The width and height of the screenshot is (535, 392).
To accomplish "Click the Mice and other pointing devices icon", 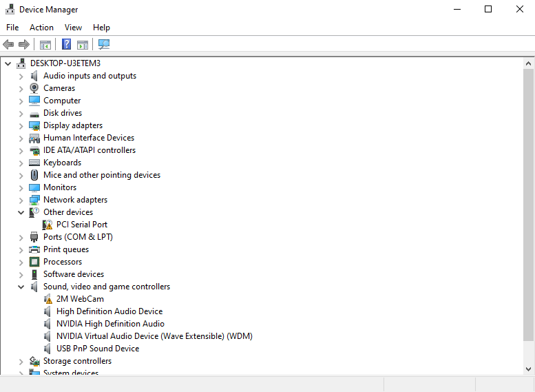I will point(34,175).
